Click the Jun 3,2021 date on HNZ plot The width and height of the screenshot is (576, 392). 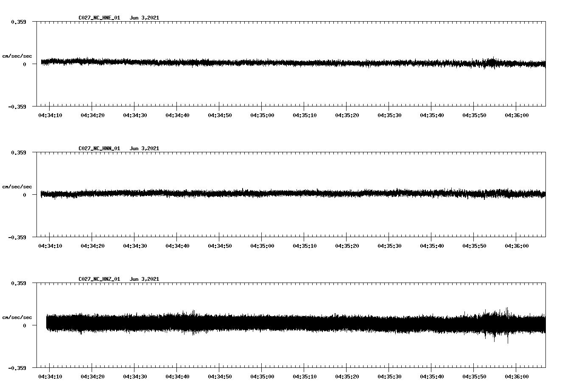pos(145,279)
